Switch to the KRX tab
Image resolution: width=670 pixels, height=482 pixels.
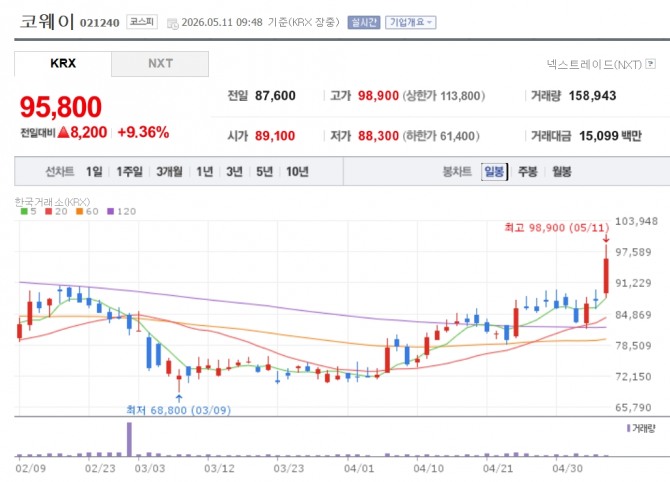coord(63,64)
